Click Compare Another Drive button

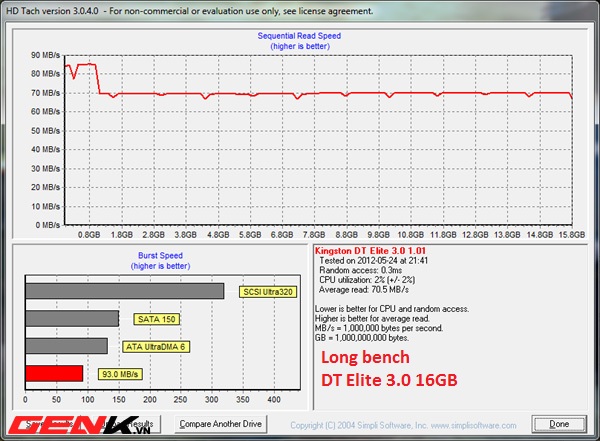click(x=221, y=424)
